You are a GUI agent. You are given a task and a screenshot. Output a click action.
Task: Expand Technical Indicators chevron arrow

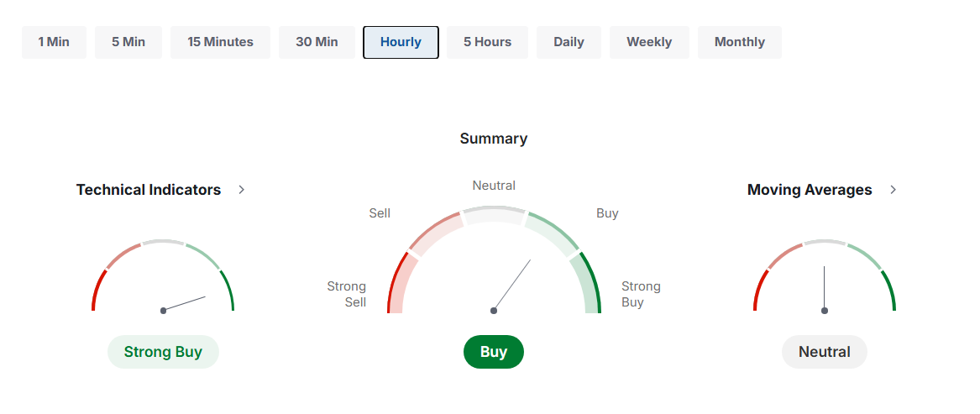pyautogui.click(x=242, y=190)
